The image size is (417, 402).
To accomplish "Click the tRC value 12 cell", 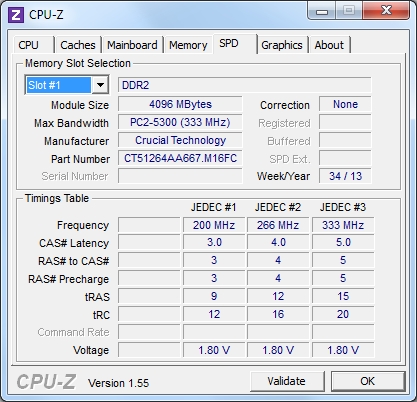I will [214, 314].
